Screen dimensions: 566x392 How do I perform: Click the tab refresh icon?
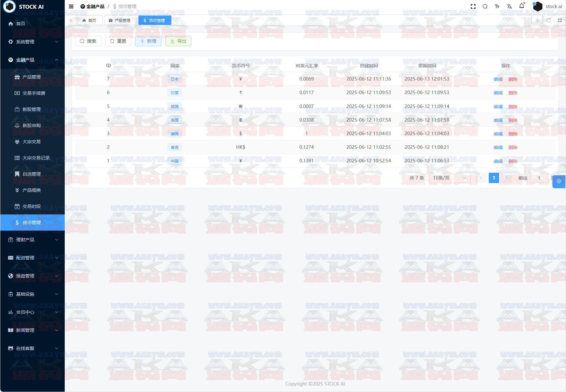coord(548,20)
